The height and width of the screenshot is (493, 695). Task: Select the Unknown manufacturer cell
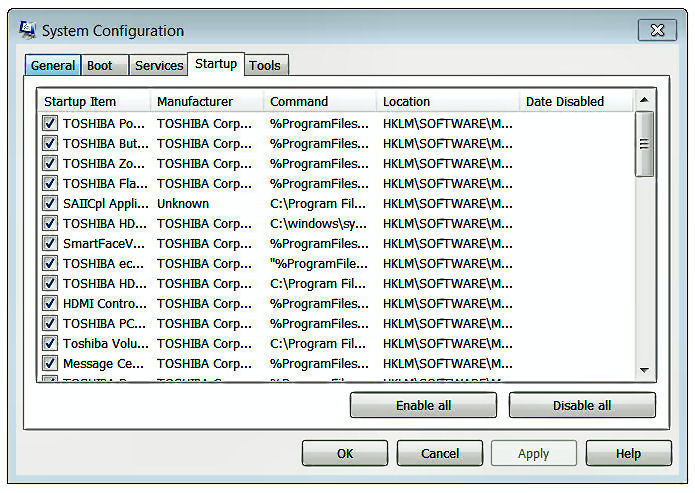tap(183, 203)
